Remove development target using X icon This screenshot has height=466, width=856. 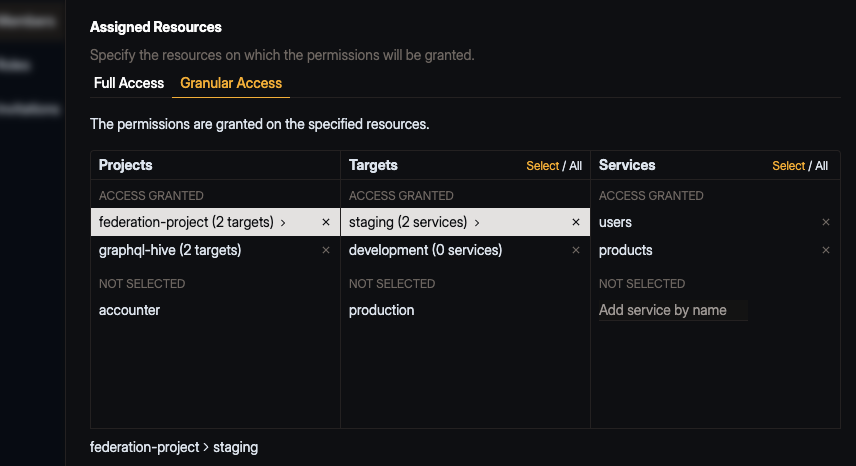(x=576, y=250)
